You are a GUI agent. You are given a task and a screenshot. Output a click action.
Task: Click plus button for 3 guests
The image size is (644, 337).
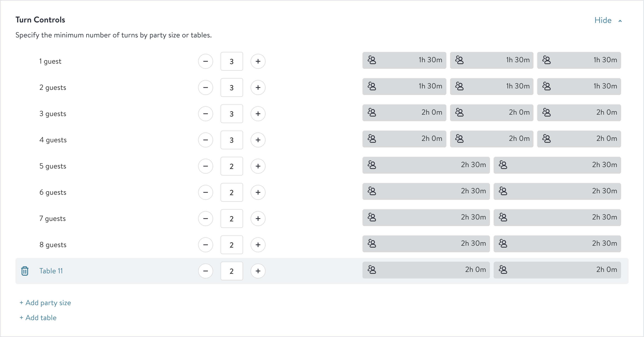tap(258, 114)
